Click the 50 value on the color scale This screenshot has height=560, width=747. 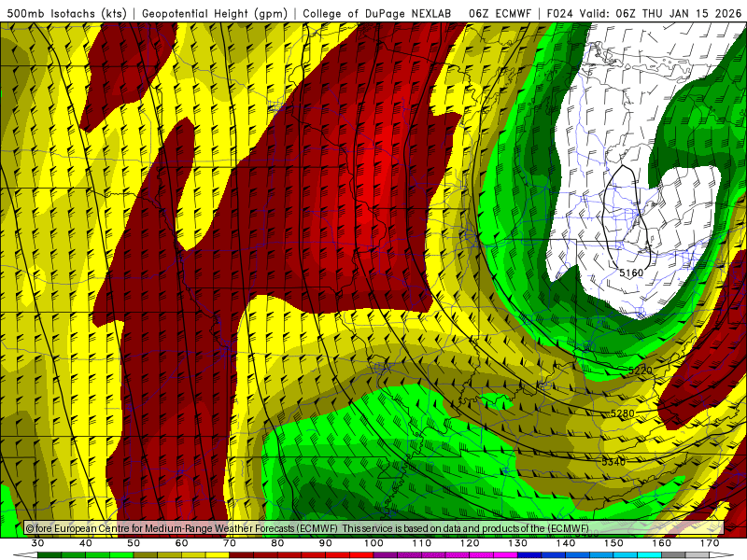tap(134, 543)
